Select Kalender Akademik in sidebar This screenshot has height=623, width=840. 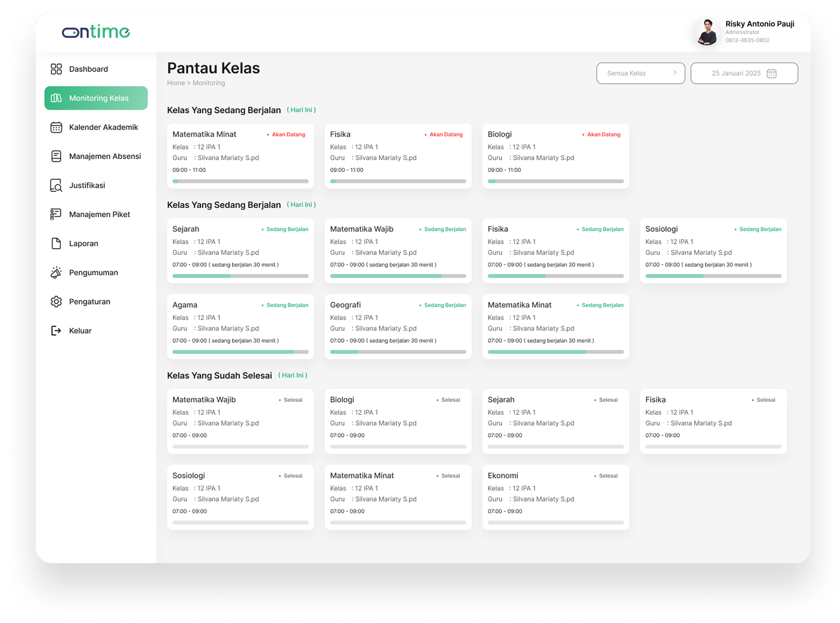coord(96,127)
